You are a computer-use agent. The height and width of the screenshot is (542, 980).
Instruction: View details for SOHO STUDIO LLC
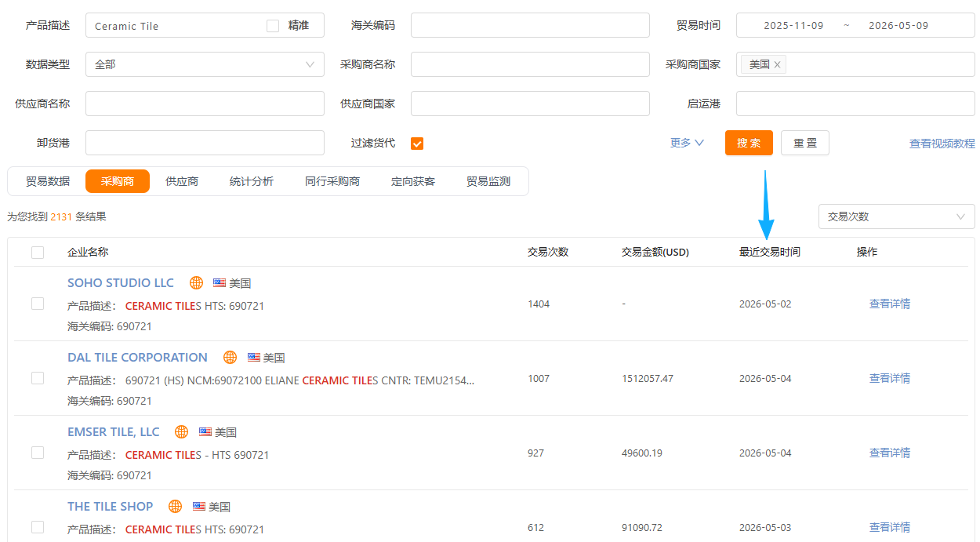pos(890,304)
